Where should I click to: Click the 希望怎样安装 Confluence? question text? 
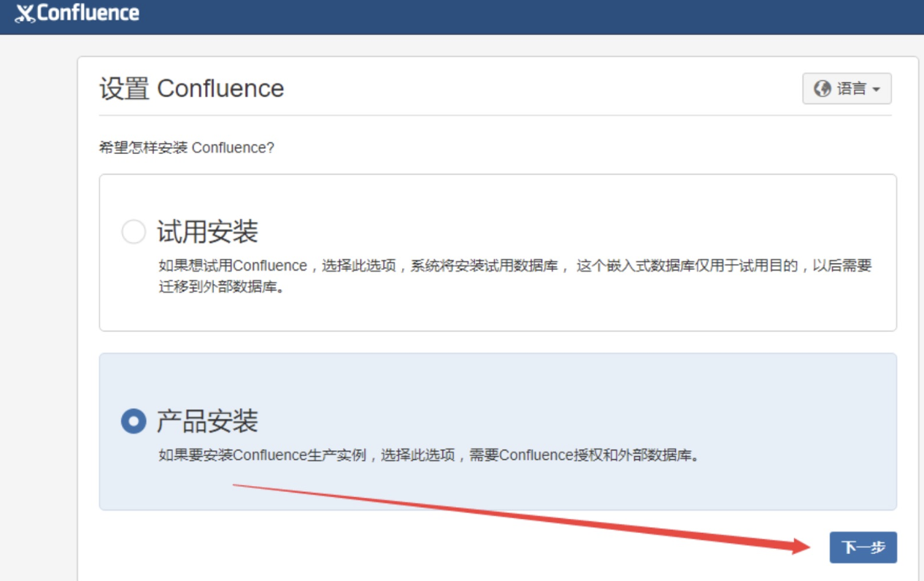click(187, 147)
